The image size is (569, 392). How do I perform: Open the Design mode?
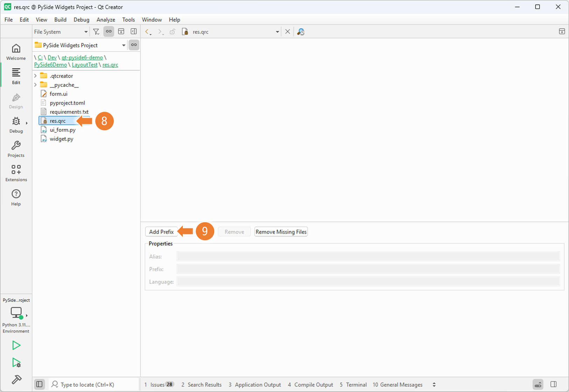pyautogui.click(x=16, y=101)
